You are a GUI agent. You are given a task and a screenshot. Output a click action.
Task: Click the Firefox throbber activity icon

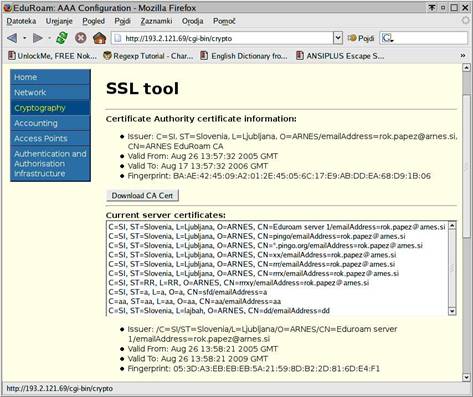[466, 21]
